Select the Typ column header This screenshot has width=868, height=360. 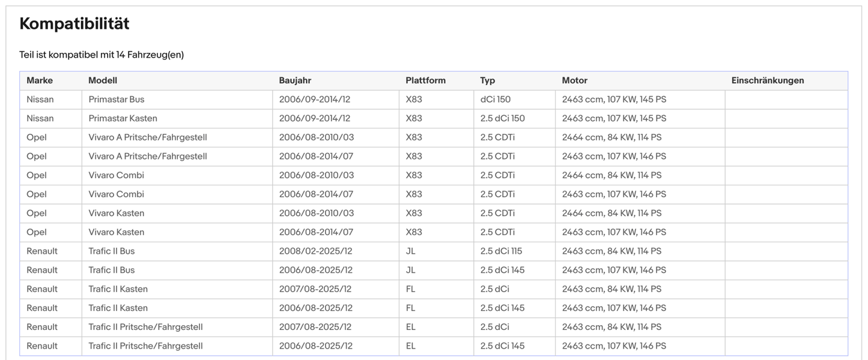pos(487,80)
